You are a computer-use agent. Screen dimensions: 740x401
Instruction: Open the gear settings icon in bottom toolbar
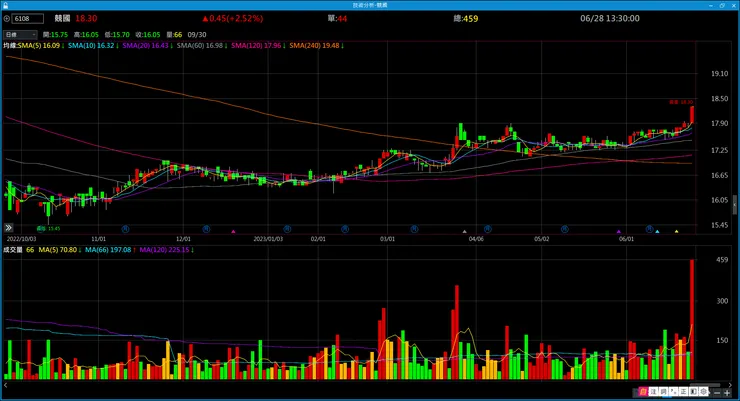tap(703, 392)
